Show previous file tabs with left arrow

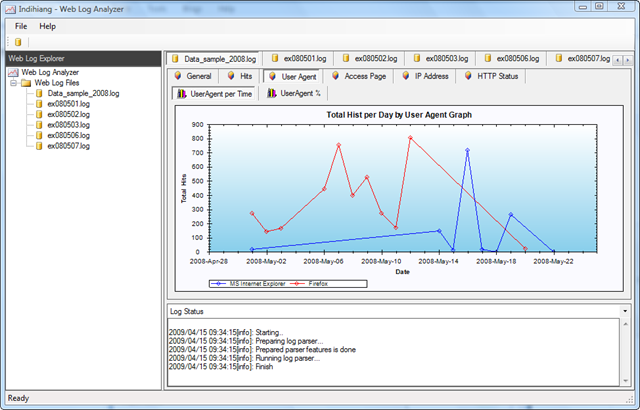[x=618, y=60]
